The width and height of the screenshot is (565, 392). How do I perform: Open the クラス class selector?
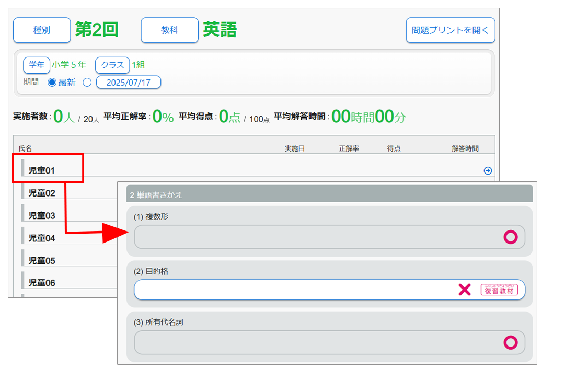coord(112,65)
